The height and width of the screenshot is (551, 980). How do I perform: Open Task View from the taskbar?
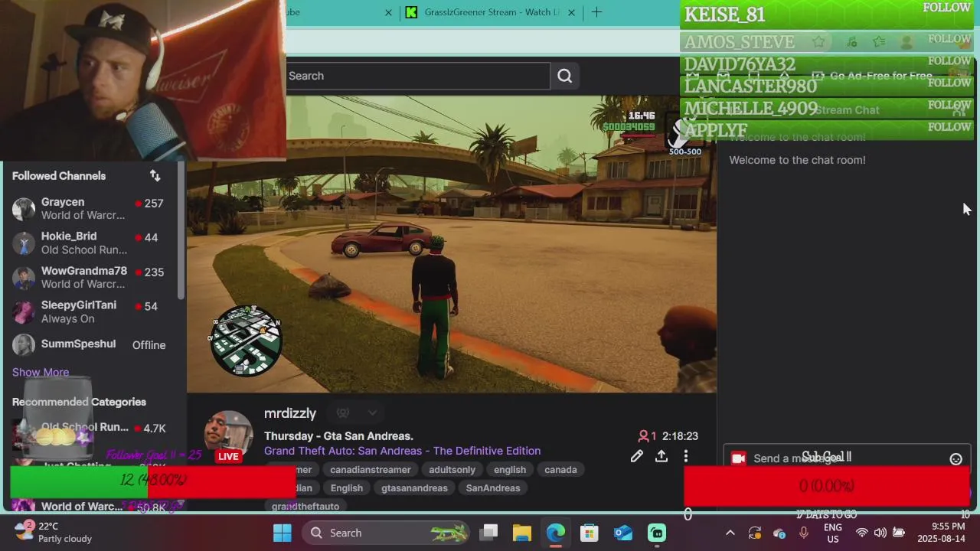tap(488, 533)
